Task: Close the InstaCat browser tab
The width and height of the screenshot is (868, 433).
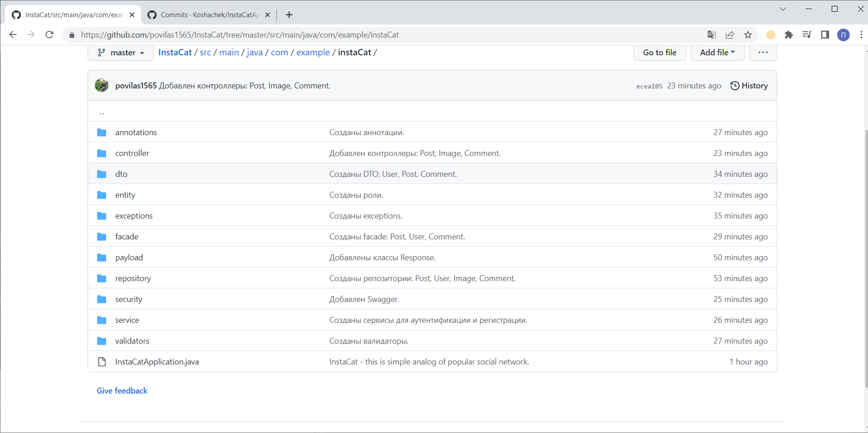Action: 132,15
